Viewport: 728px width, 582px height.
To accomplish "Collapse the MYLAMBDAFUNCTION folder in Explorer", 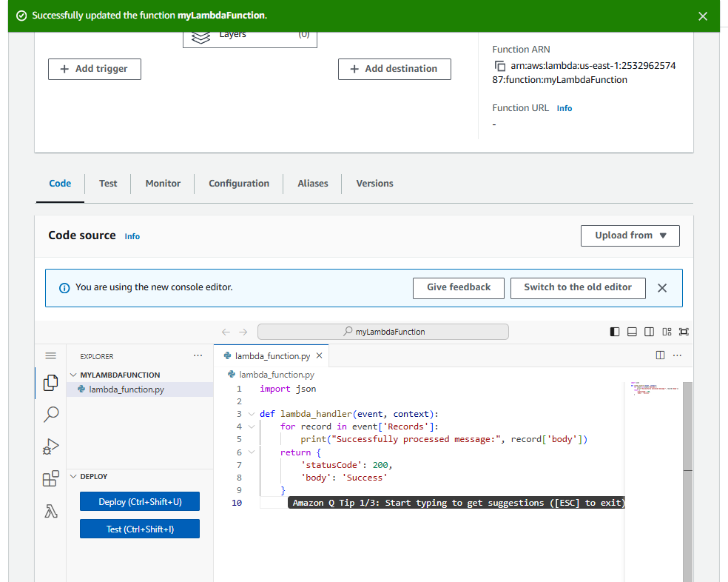I will coord(73,374).
